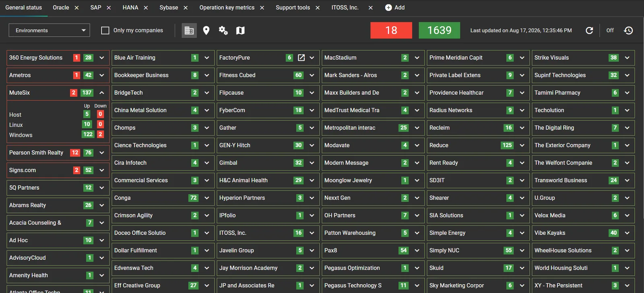Expand the Fitness Cubed card

coord(312,75)
